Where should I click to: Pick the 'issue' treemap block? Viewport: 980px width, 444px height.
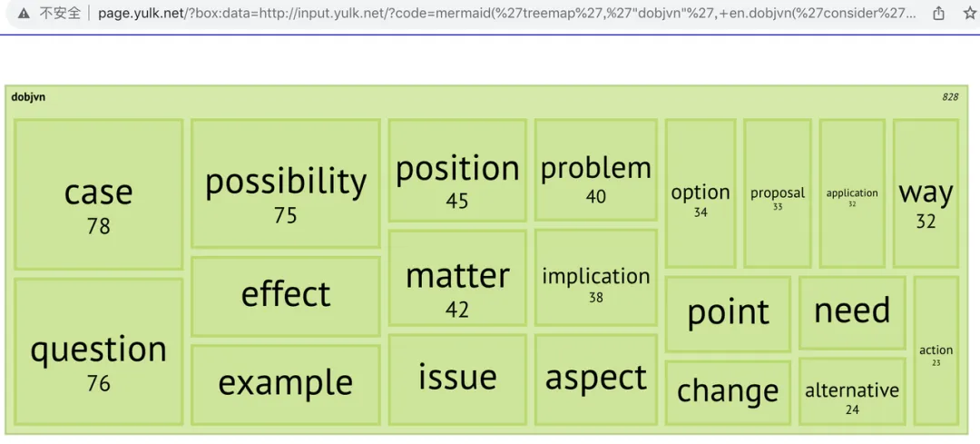coord(456,380)
